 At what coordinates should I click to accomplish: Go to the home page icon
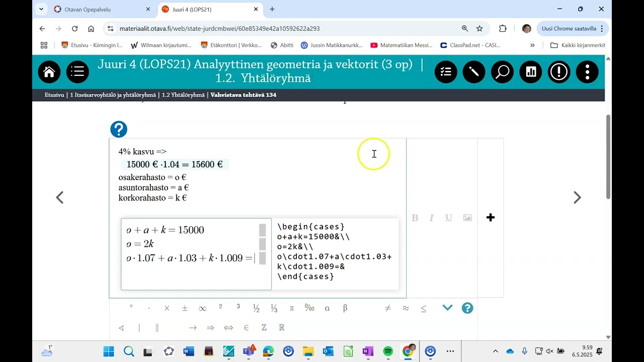pyautogui.click(x=49, y=72)
